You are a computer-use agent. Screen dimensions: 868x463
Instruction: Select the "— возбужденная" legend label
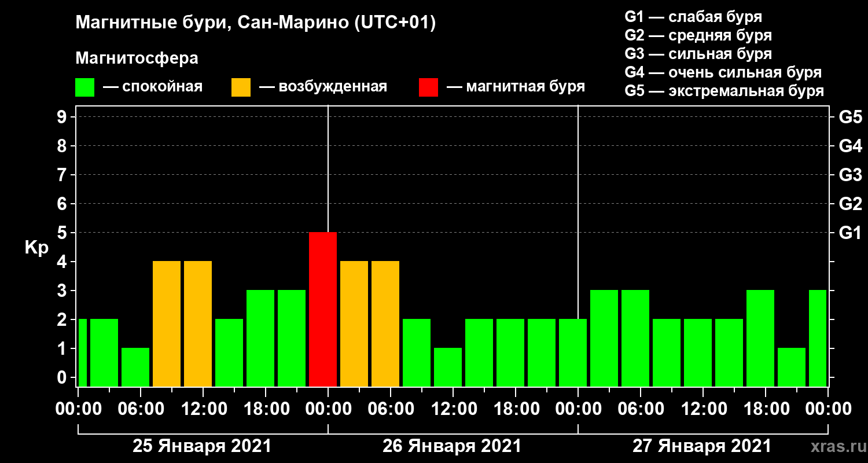[323, 87]
